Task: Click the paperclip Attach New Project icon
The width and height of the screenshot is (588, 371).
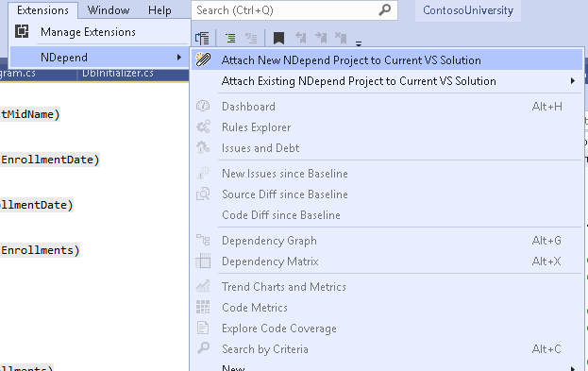Action: [x=203, y=59]
